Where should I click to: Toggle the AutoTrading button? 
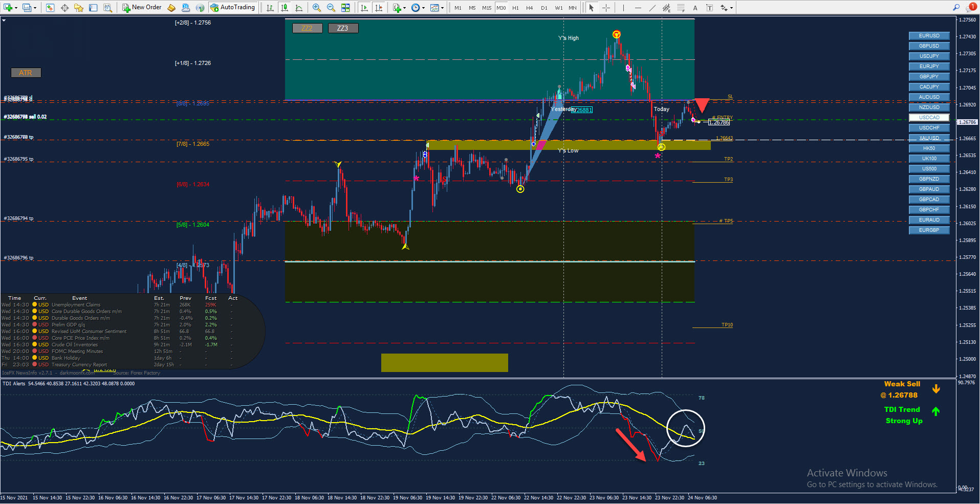pos(233,8)
